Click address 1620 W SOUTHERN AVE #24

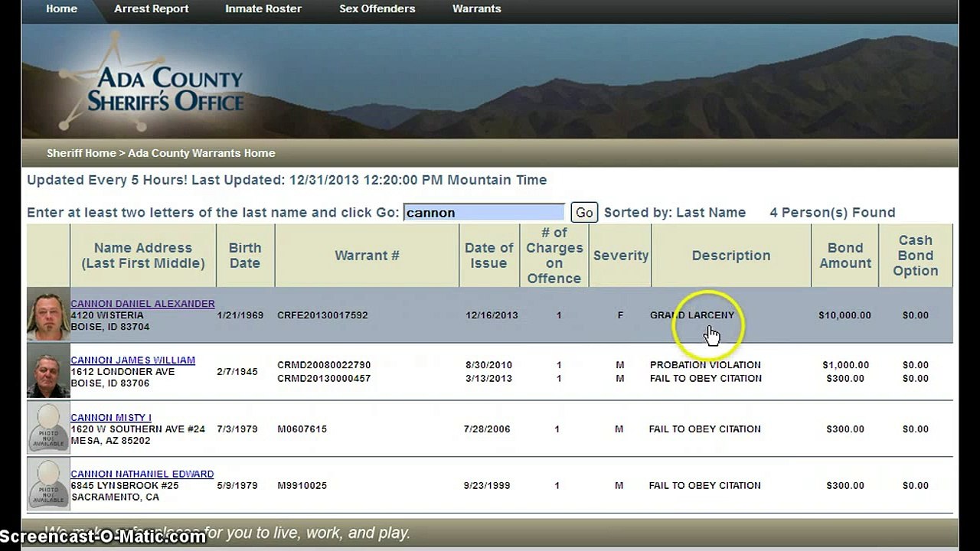click(x=138, y=429)
